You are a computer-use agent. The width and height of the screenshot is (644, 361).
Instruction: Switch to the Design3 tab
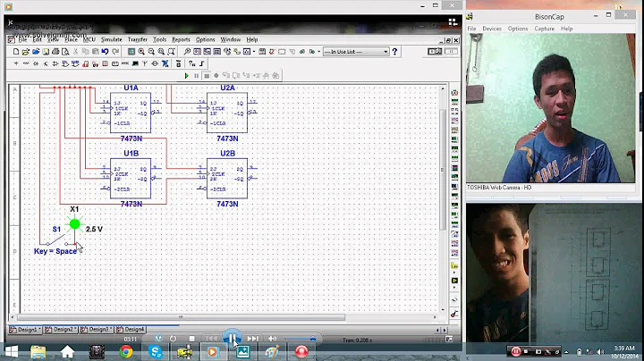tap(97, 330)
